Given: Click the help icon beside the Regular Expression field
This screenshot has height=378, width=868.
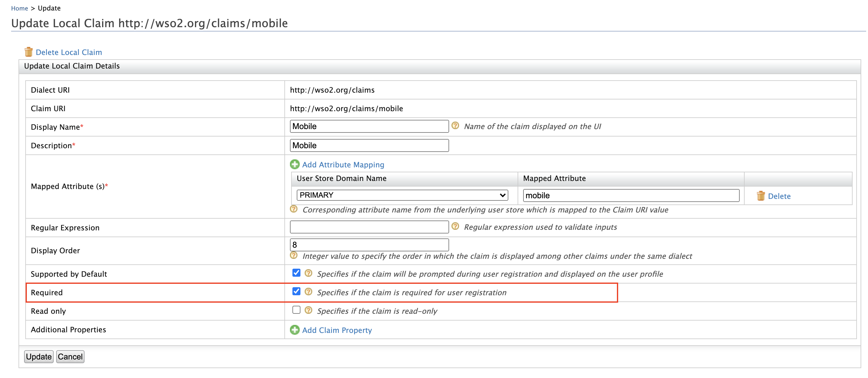Looking at the screenshot, I should click(455, 226).
